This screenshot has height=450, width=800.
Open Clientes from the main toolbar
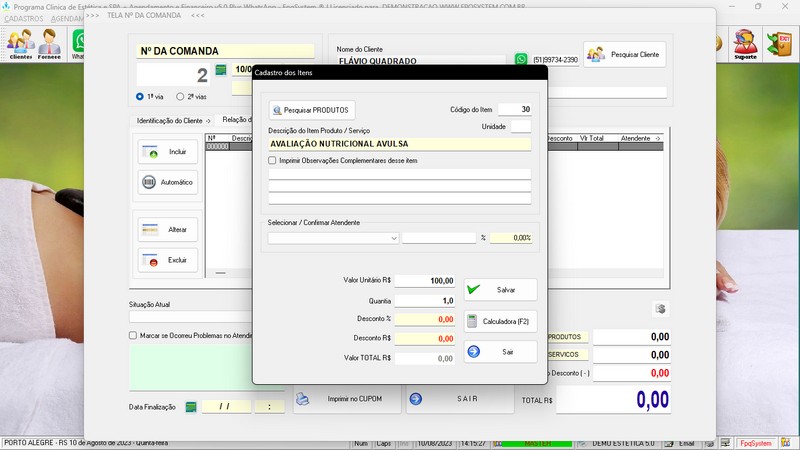[x=20, y=44]
